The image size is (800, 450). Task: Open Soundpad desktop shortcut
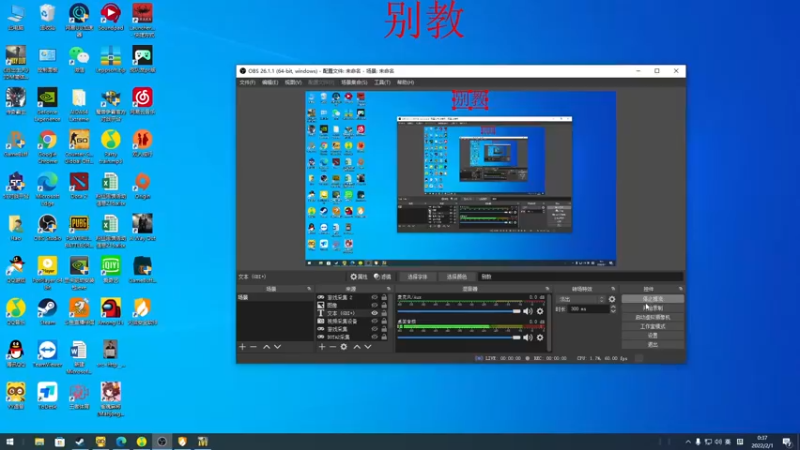click(x=110, y=17)
